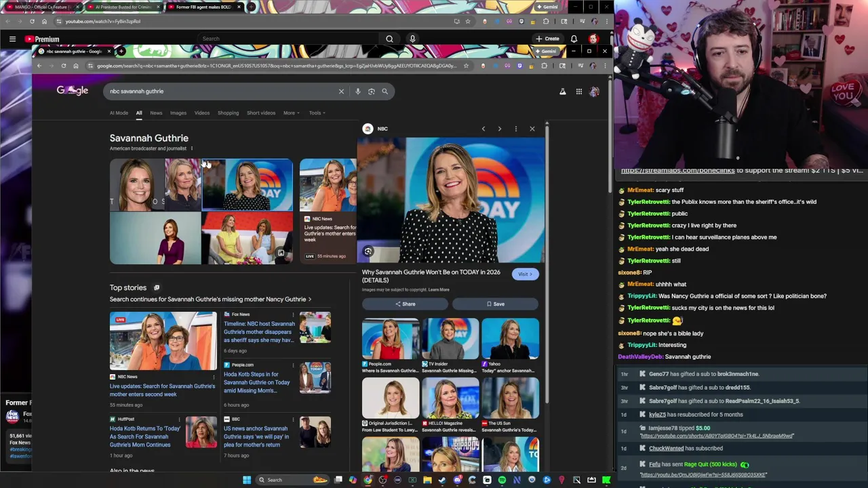
Task: Open Steam from the taskbar
Action: [x=442, y=480]
